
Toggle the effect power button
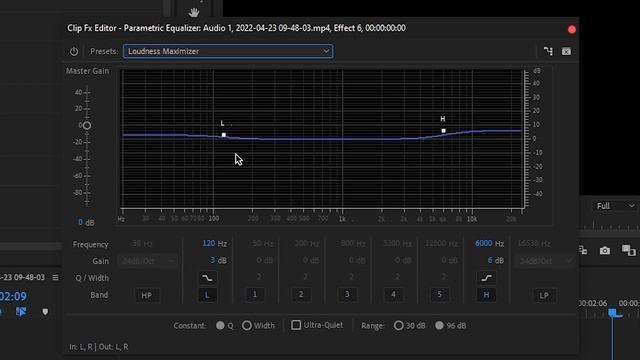tap(73, 51)
